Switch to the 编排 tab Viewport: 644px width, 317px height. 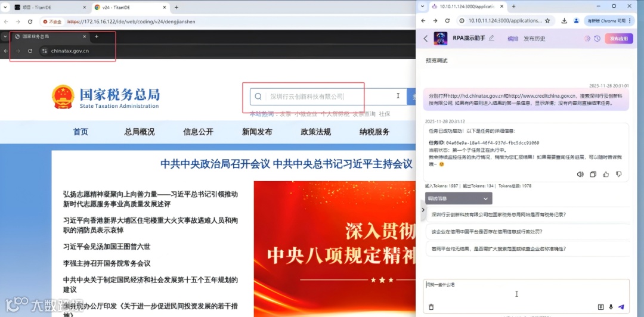(513, 39)
